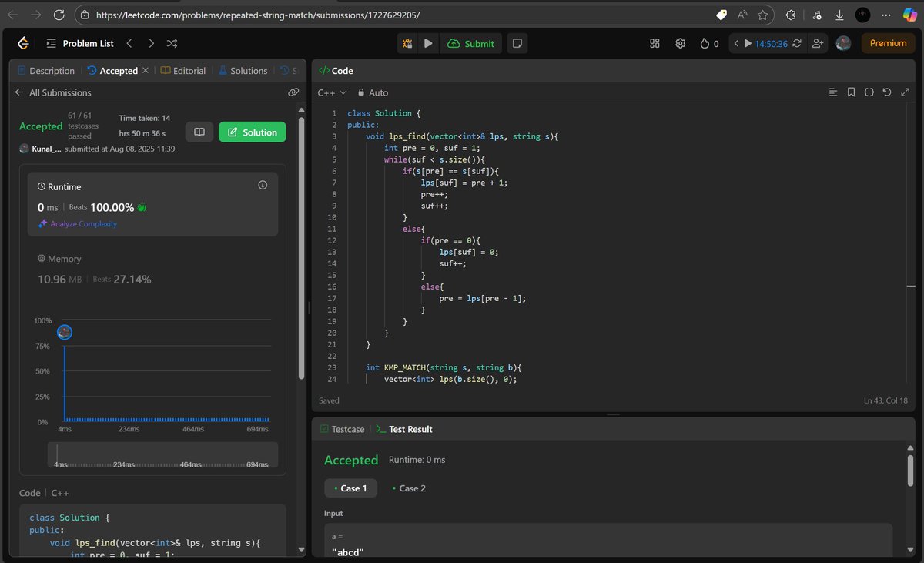
Task: Open the Editorial tab
Action: tap(183, 71)
